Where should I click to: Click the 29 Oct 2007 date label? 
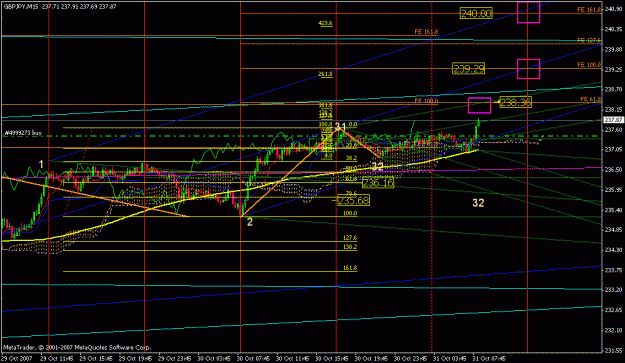16,358
